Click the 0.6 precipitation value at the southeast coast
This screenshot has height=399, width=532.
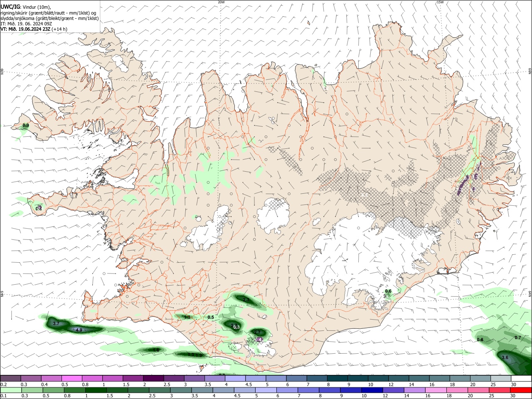pyautogui.click(x=388, y=291)
